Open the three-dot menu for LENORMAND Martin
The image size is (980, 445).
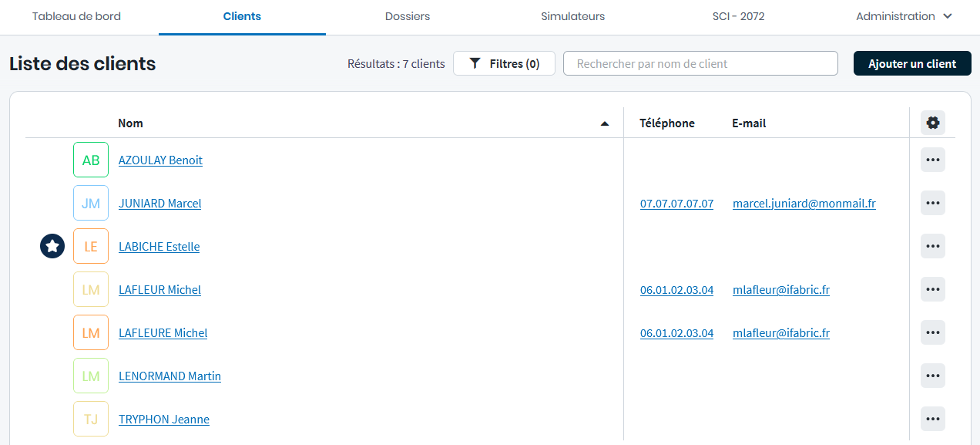click(x=932, y=376)
